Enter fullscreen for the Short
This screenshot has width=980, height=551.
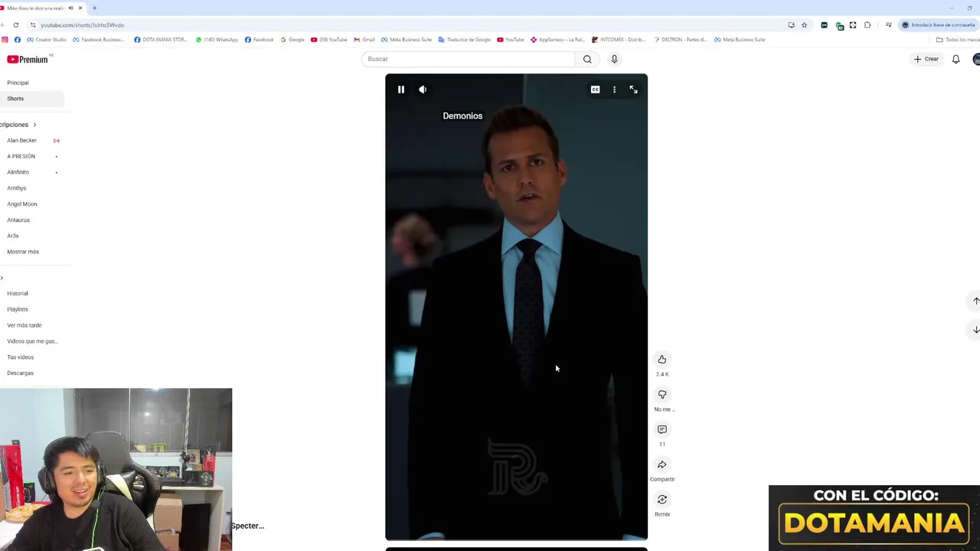[633, 90]
